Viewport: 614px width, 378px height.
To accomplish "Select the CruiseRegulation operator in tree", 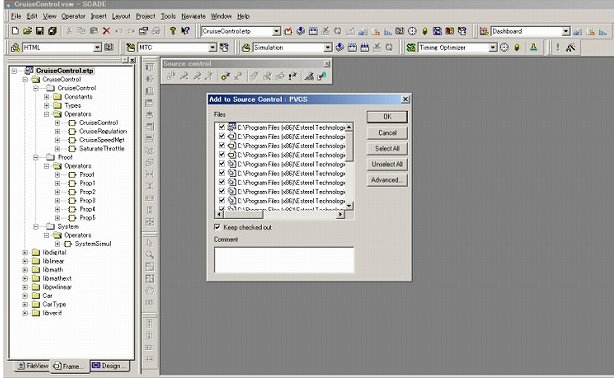I will (x=103, y=131).
